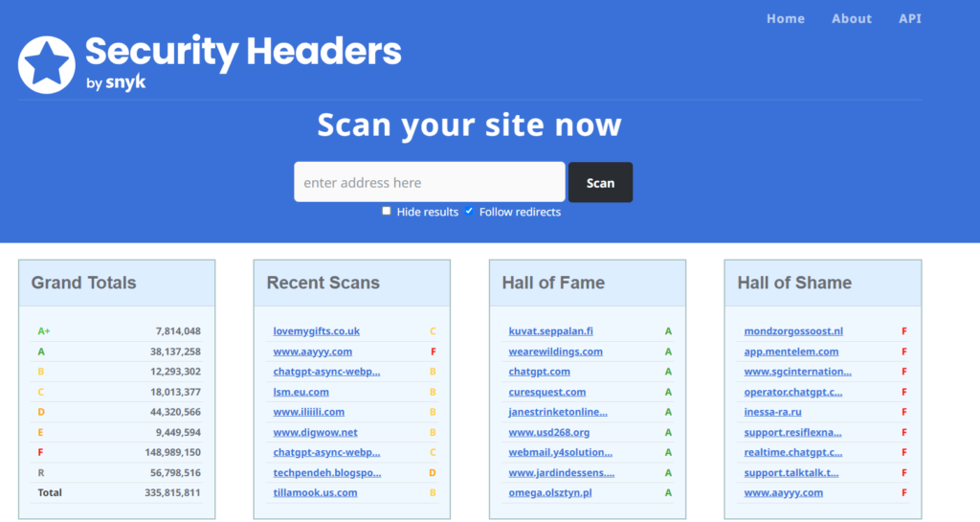View chatgpt.com Hall of Fame entry

click(540, 372)
